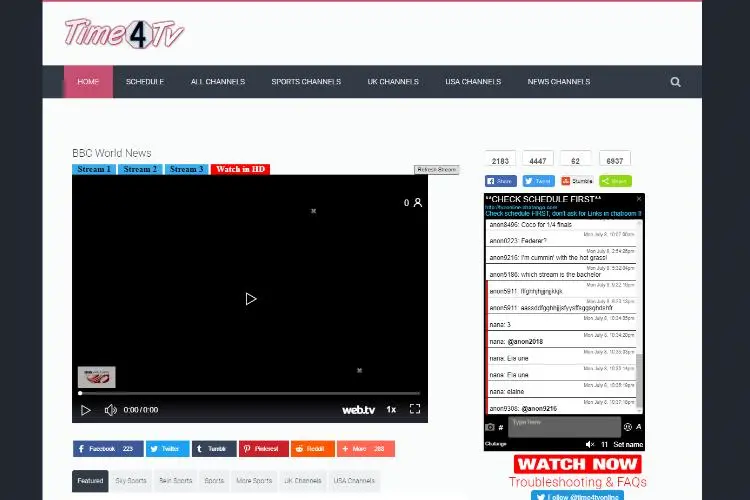
Task: Share on Pinterest below the video
Action: [264, 449]
